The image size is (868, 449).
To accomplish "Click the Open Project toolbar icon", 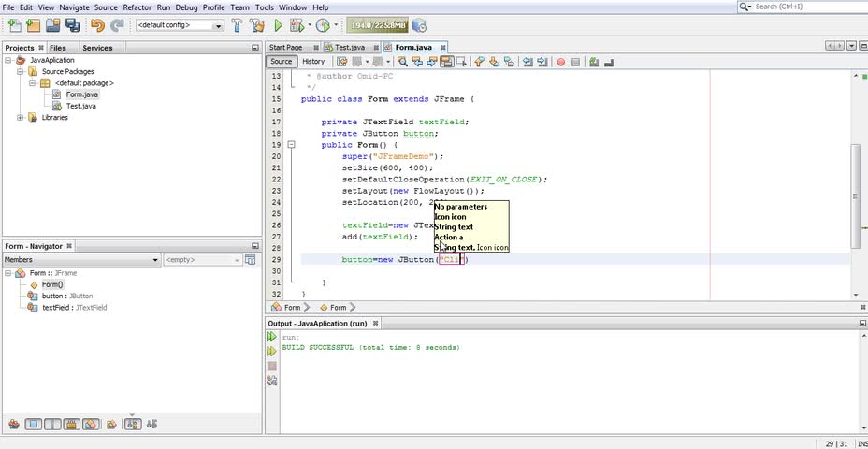I will (x=52, y=25).
